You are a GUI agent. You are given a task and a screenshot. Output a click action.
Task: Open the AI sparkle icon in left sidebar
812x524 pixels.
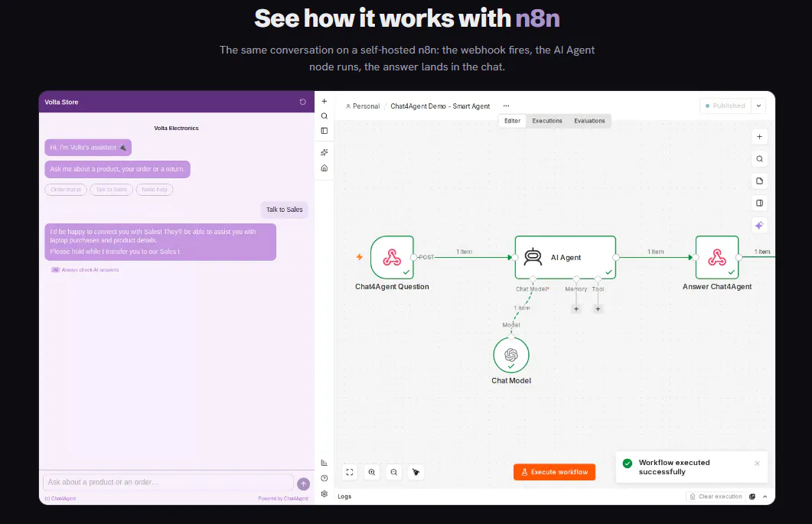coord(324,152)
